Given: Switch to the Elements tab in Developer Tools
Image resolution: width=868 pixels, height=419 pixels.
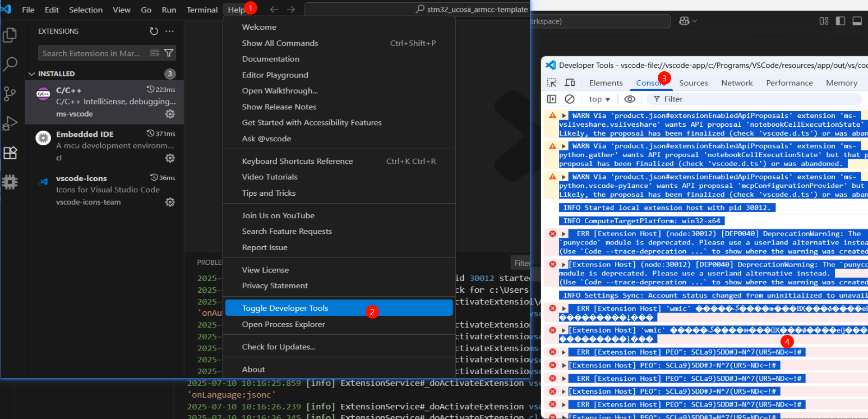Looking at the screenshot, I should pyautogui.click(x=606, y=82).
